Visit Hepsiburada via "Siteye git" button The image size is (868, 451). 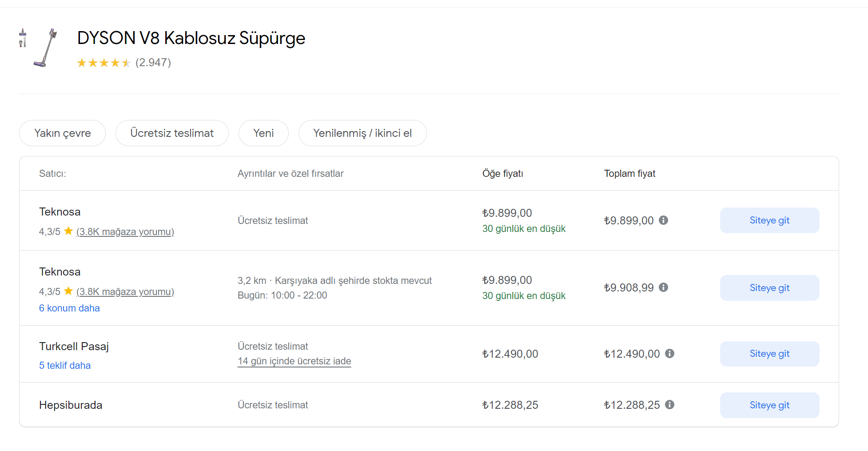[x=769, y=405]
